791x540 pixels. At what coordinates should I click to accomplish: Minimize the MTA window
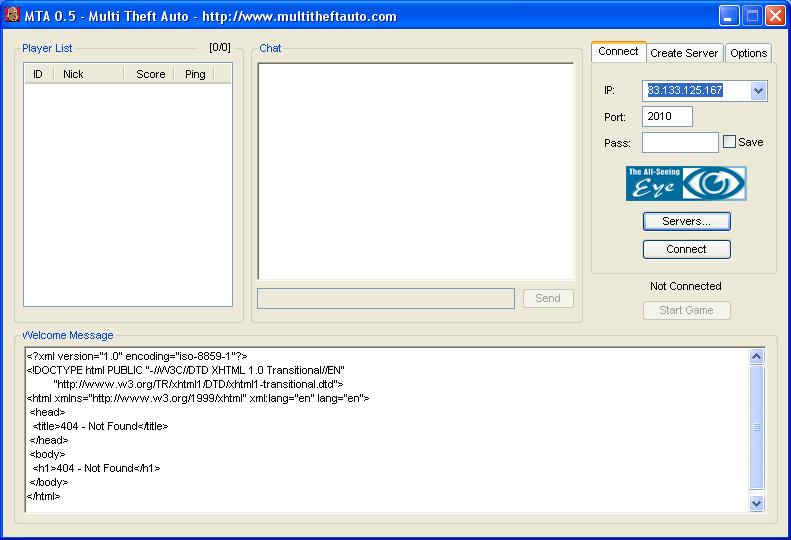(x=728, y=16)
